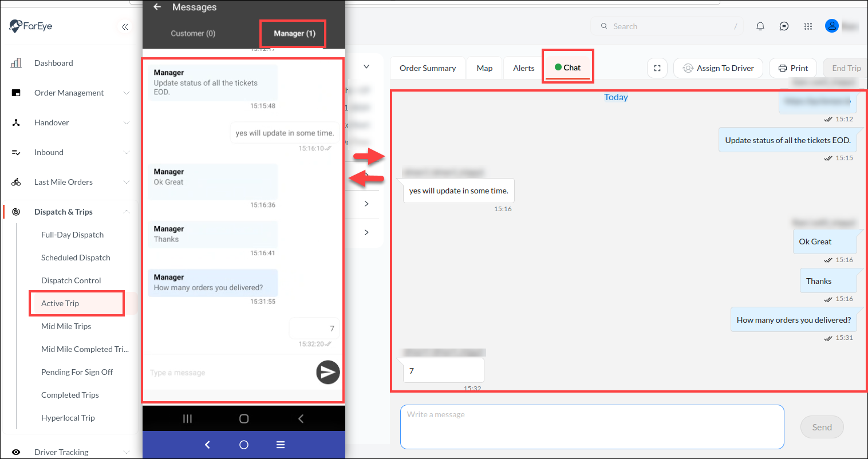Focus Type a message field on phone

[x=229, y=373]
